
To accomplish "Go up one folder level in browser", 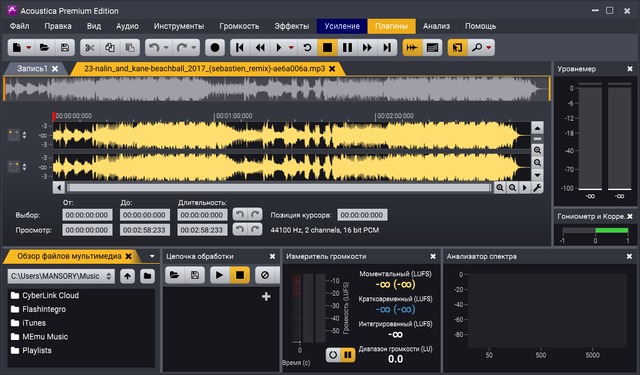I will (127, 276).
